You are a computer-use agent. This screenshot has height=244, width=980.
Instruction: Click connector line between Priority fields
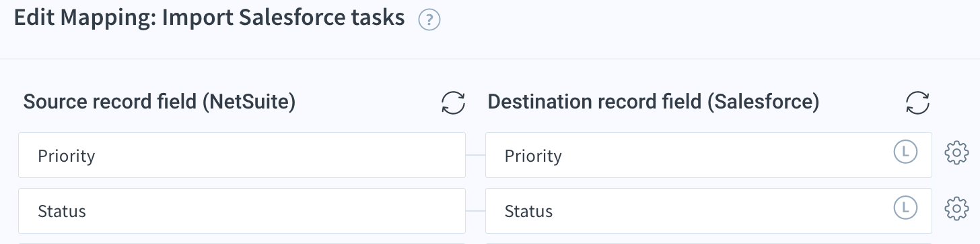(475, 155)
